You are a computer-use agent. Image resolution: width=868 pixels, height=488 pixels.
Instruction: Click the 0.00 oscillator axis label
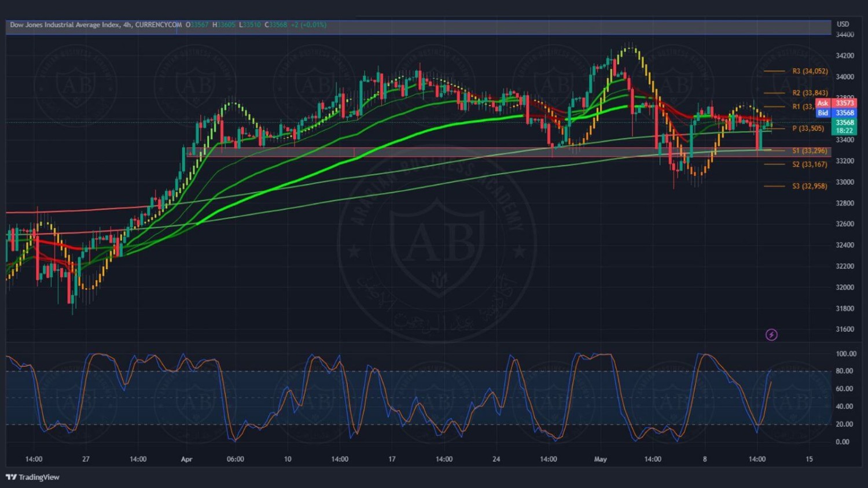click(843, 442)
